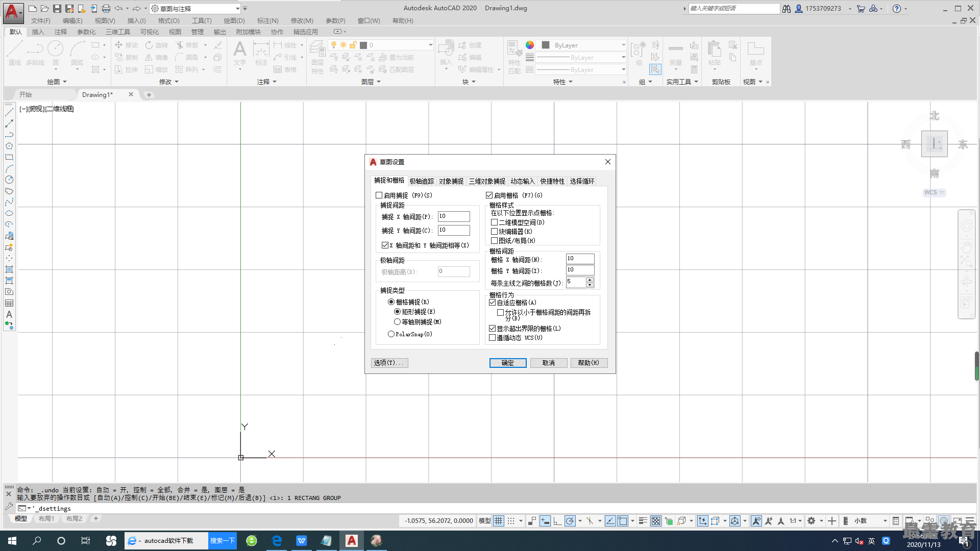The image size is (980, 551).
Task: Click the Move (移动) tool
Action: [127, 45]
